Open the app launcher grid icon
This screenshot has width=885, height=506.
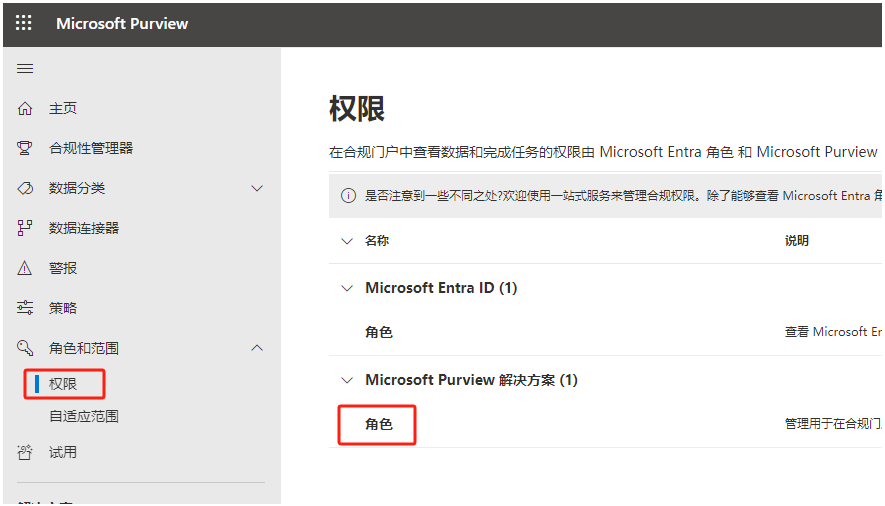[24, 23]
